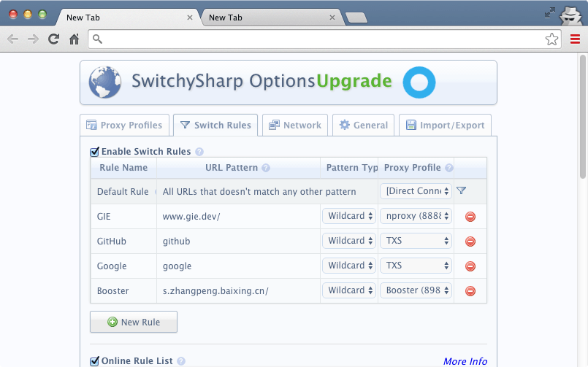Edit the www.gie.dev/ URL pattern

click(x=238, y=217)
